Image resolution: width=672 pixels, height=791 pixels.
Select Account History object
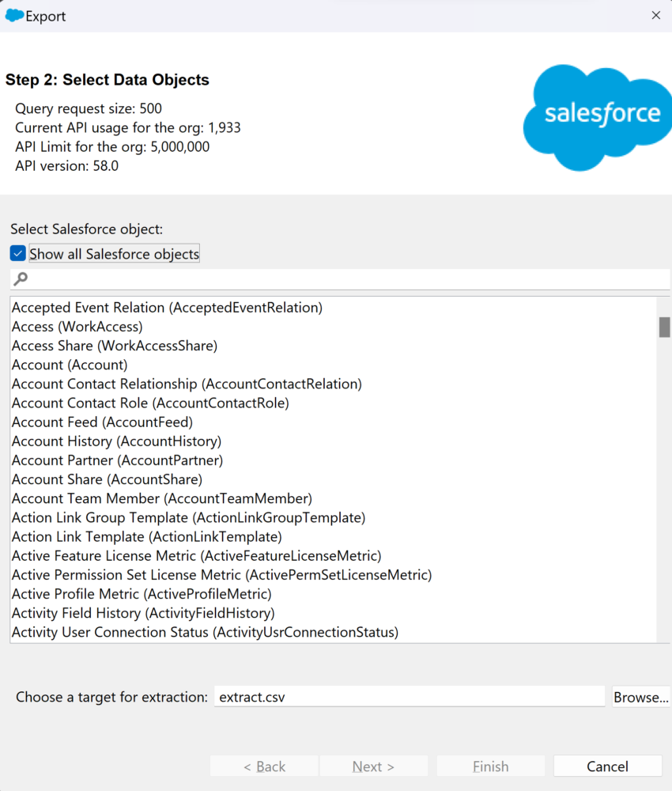coord(333,441)
